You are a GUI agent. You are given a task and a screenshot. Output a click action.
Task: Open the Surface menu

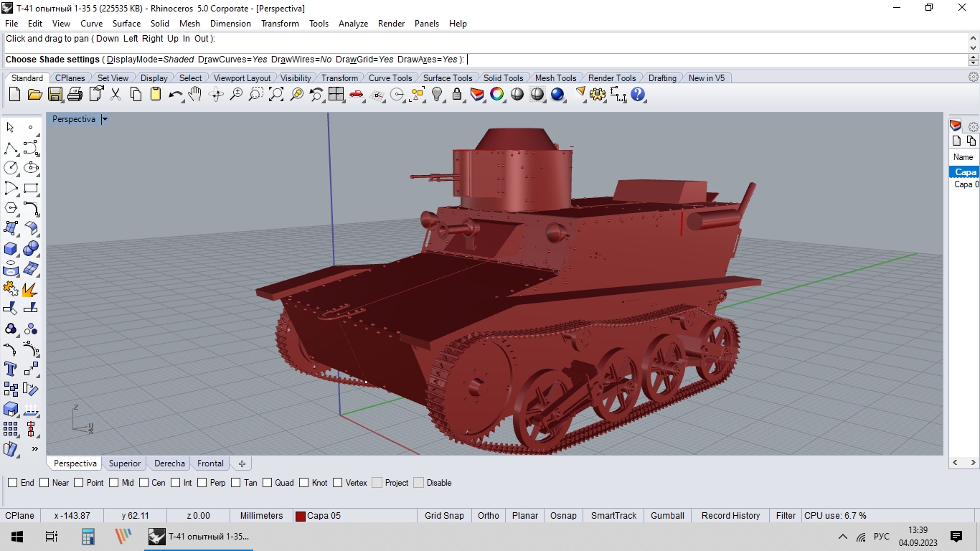[126, 24]
